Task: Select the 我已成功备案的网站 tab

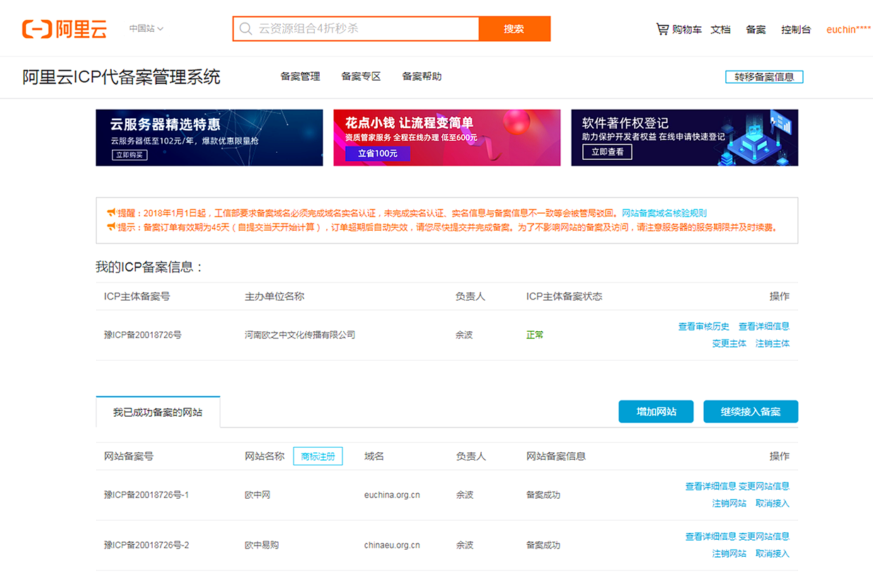Action: point(158,412)
